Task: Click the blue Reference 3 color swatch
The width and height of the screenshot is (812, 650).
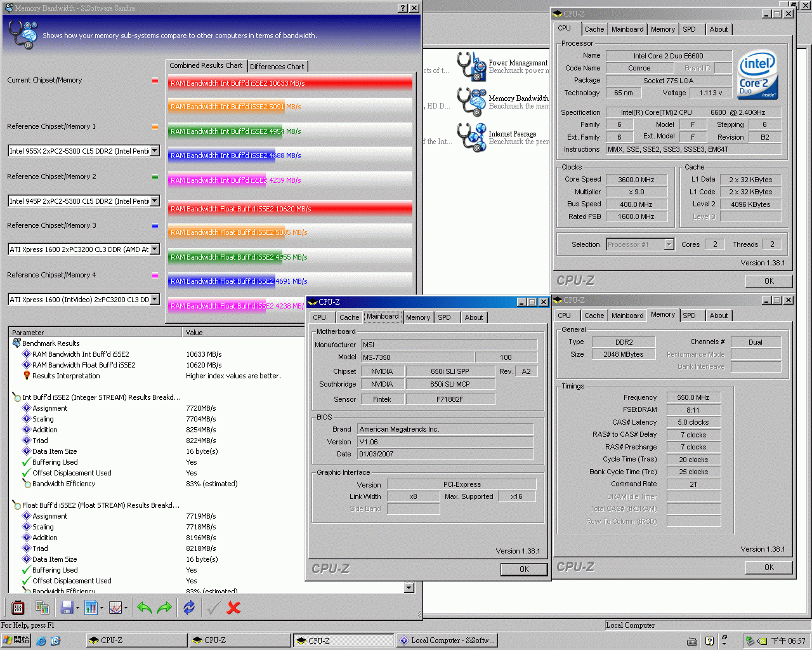Action: point(155,226)
